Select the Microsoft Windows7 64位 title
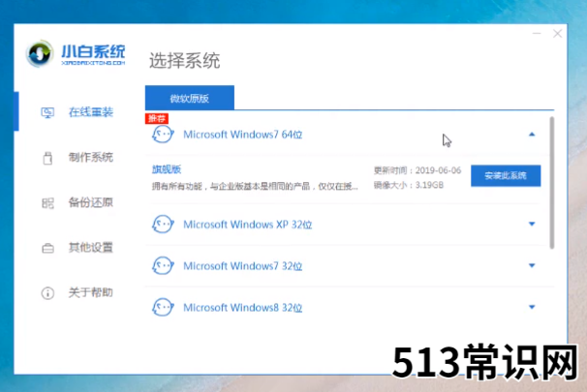 click(x=242, y=135)
